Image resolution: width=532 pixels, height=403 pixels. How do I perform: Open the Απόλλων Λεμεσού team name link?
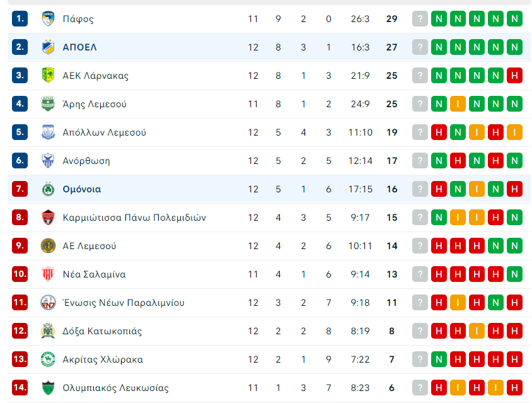coord(104,132)
